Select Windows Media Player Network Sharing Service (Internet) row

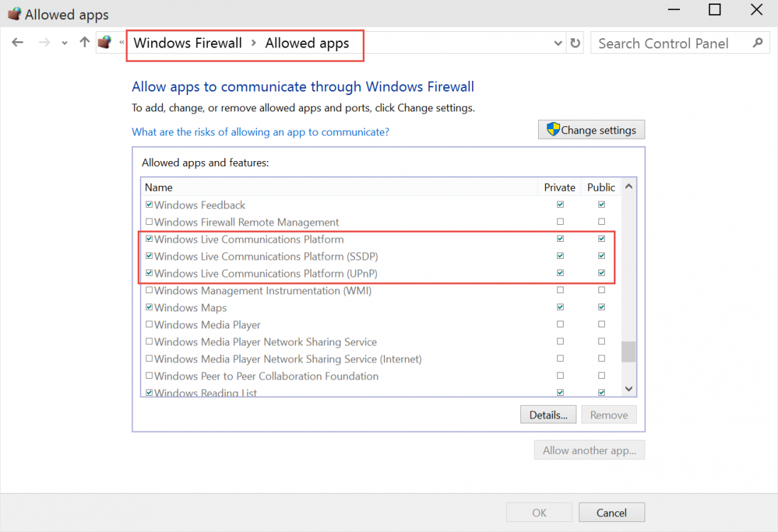click(381, 358)
